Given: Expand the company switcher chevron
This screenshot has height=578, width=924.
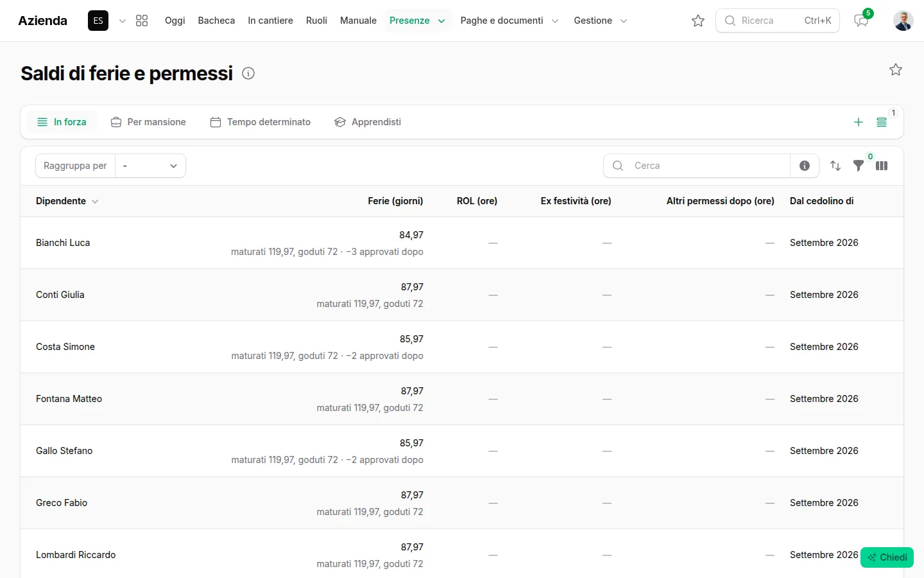Looking at the screenshot, I should tap(123, 21).
